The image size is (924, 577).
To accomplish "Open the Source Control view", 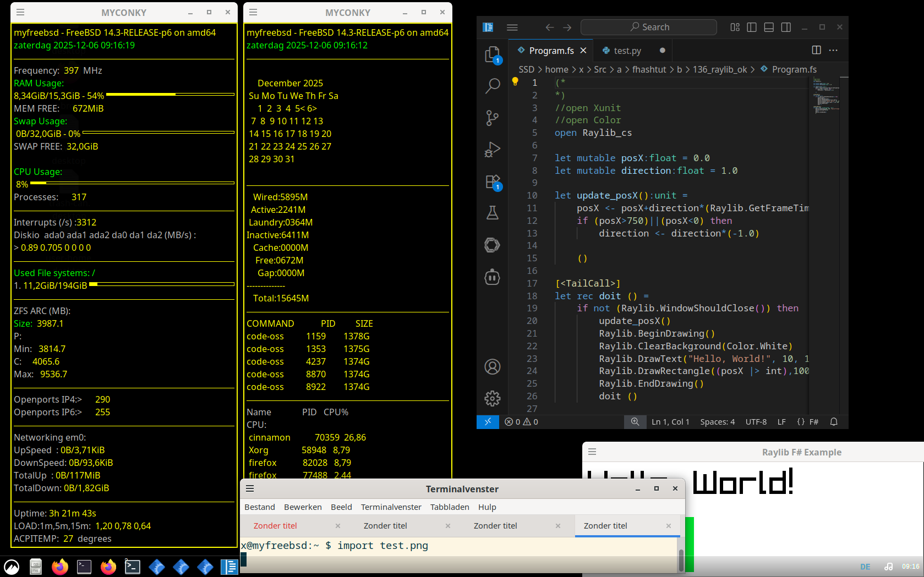I will (492, 118).
